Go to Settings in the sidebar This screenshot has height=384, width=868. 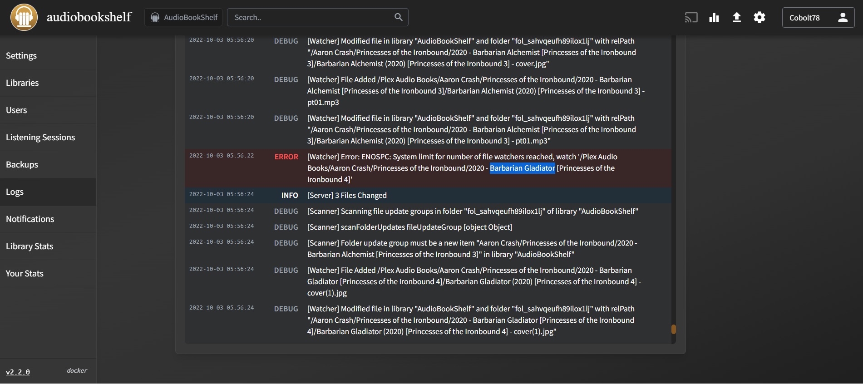(x=48, y=56)
